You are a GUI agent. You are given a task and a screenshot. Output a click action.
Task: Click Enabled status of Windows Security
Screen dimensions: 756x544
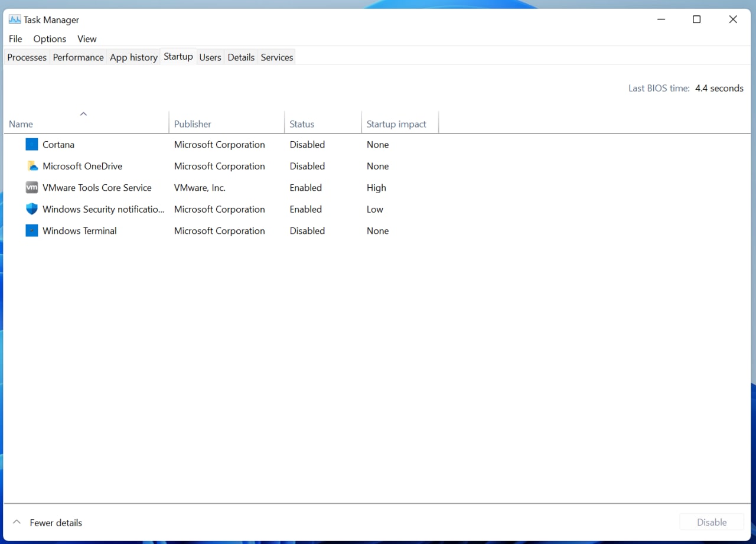click(305, 209)
